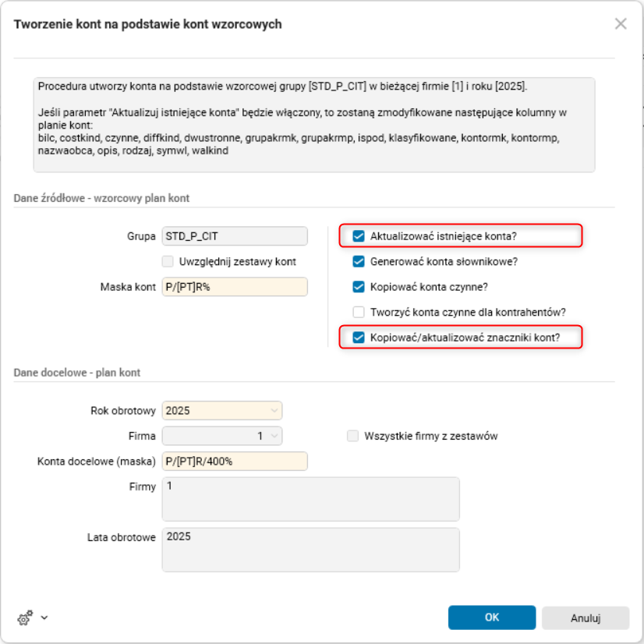The width and height of the screenshot is (644, 644).
Task: Toggle Kopiować/aktualizować znaczniki kont checkbox
Action: pyautogui.click(x=359, y=338)
